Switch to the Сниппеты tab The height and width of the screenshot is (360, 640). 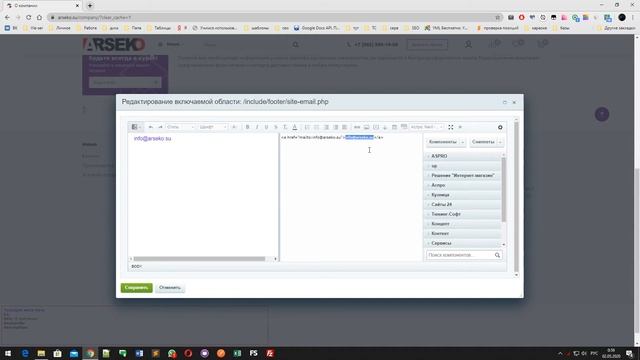tap(483, 142)
